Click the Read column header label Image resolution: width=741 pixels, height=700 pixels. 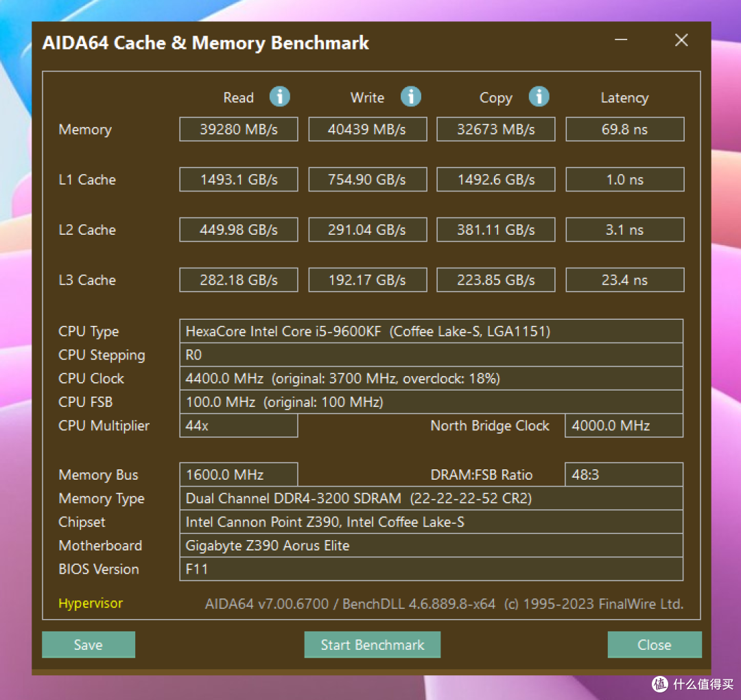(239, 98)
